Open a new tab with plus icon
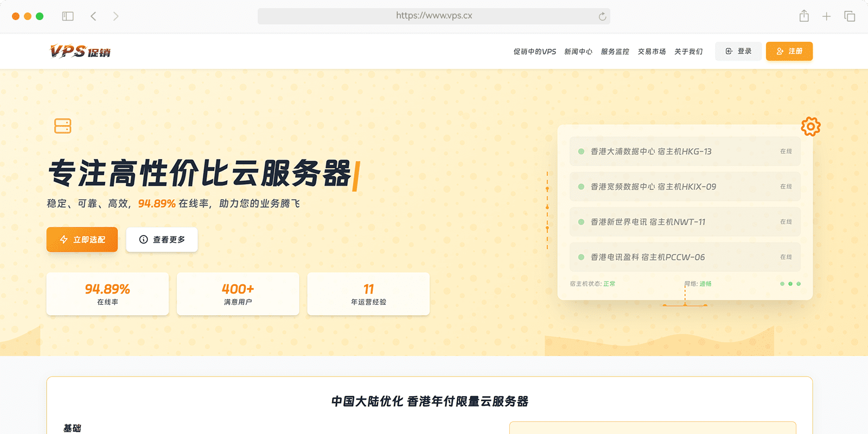This screenshot has width=868, height=434. click(826, 16)
